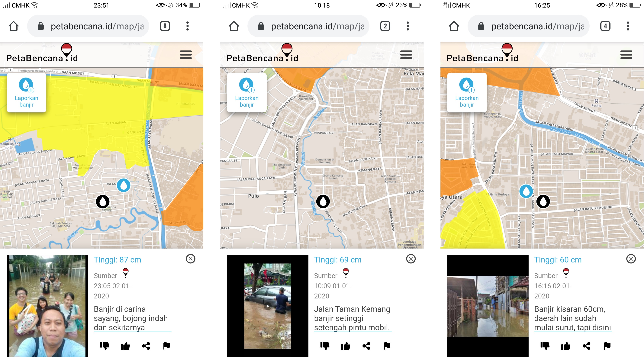Open flood selfie photo in 87 cm report

(47, 306)
